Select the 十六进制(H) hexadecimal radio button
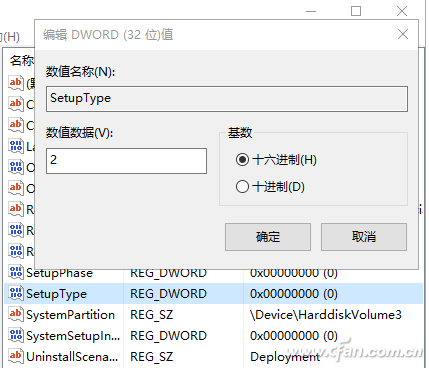The height and width of the screenshot is (368, 429). pyautogui.click(x=242, y=160)
